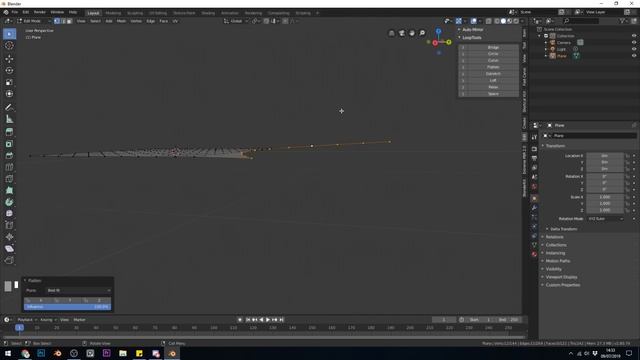
Task: Open the Vertex menu in viewport header
Action: pyautogui.click(x=136, y=21)
